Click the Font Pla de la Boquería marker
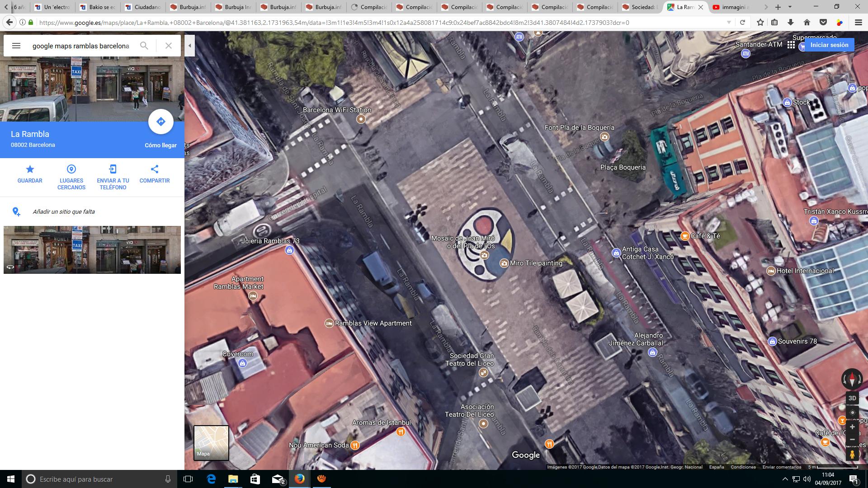Image resolution: width=868 pixels, height=488 pixels. tap(604, 136)
